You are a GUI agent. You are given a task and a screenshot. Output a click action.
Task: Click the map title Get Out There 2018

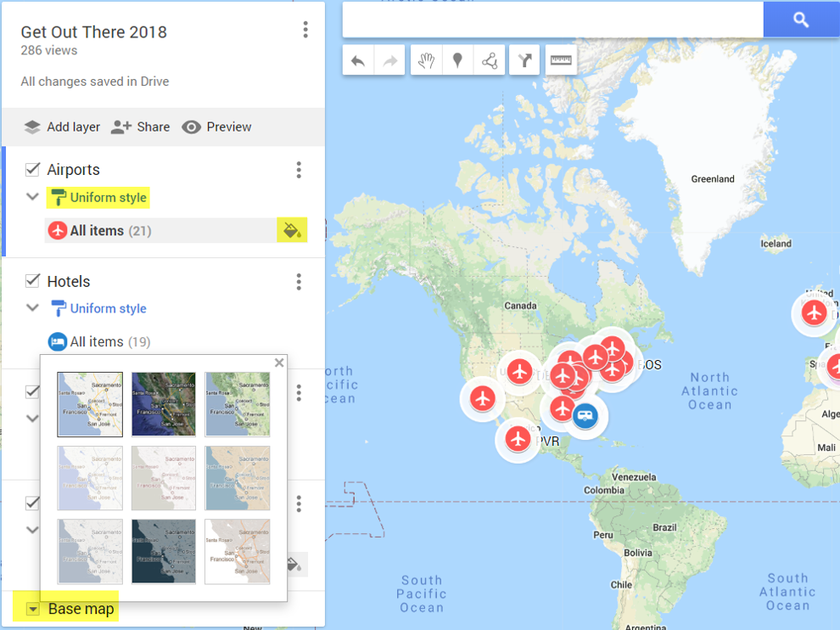(93, 32)
